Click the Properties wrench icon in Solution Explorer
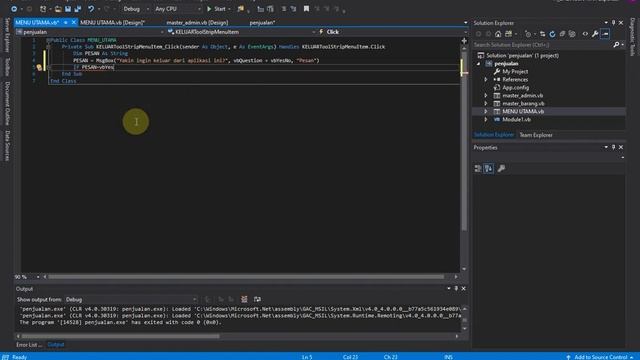Screen dimensions: 640x360 pyautogui.click(x=595, y=34)
